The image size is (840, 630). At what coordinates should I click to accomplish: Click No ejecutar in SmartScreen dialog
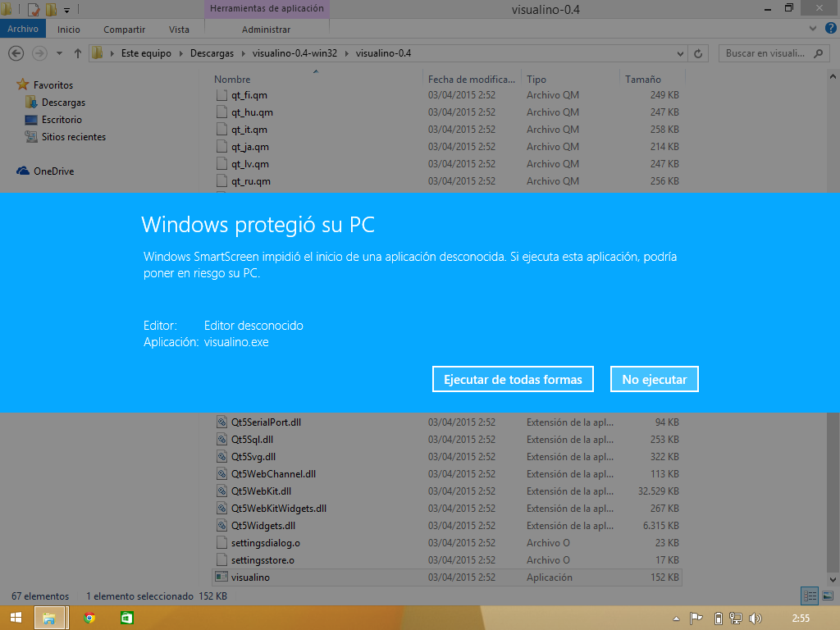click(654, 379)
